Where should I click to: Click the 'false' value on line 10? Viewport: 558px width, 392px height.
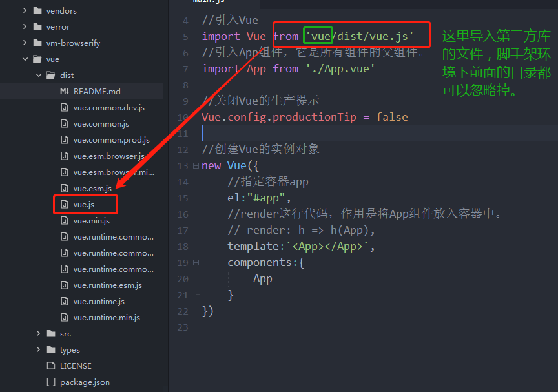pos(392,117)
